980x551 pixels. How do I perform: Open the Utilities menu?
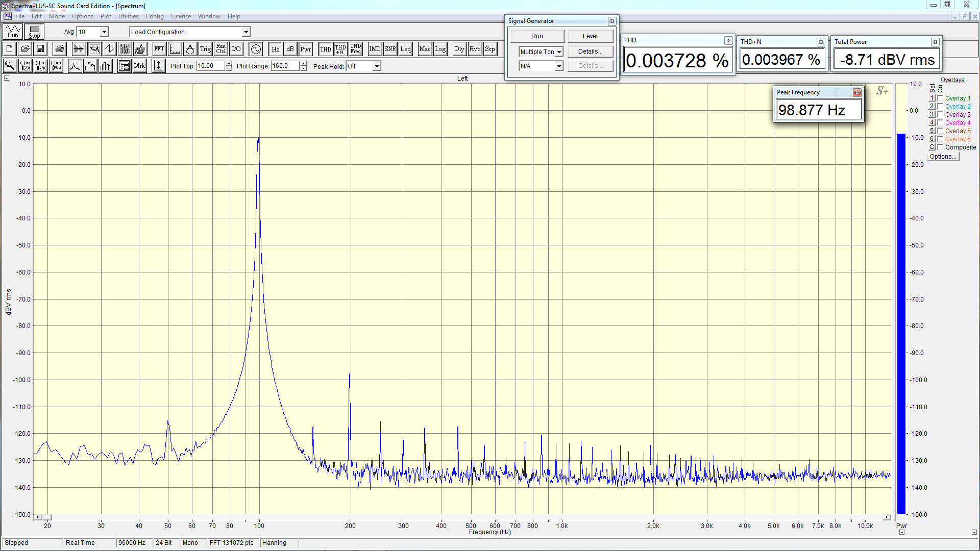click(x=128, y=16)
